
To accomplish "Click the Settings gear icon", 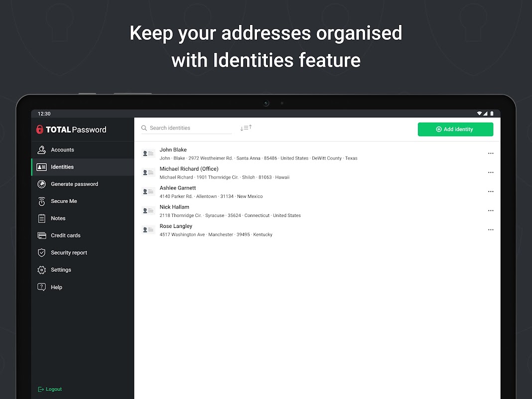I will 41,270.
